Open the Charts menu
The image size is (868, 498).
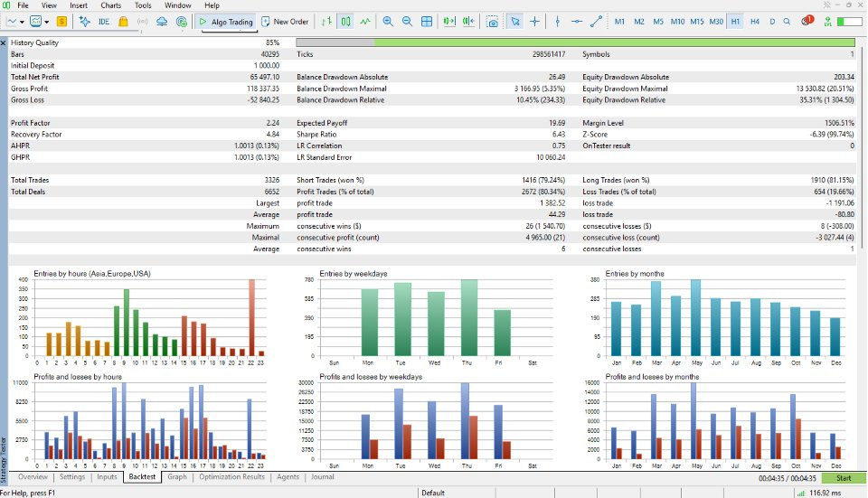pos(110,5)
